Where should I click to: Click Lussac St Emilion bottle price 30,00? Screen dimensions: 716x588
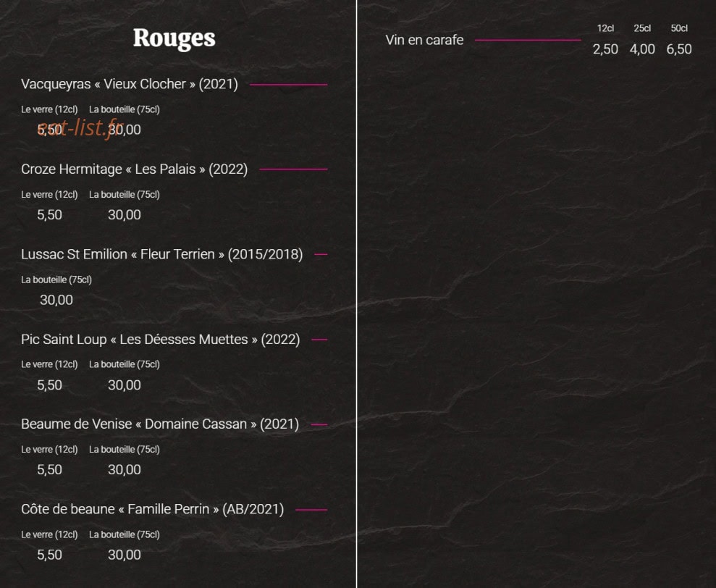(56, 301)
